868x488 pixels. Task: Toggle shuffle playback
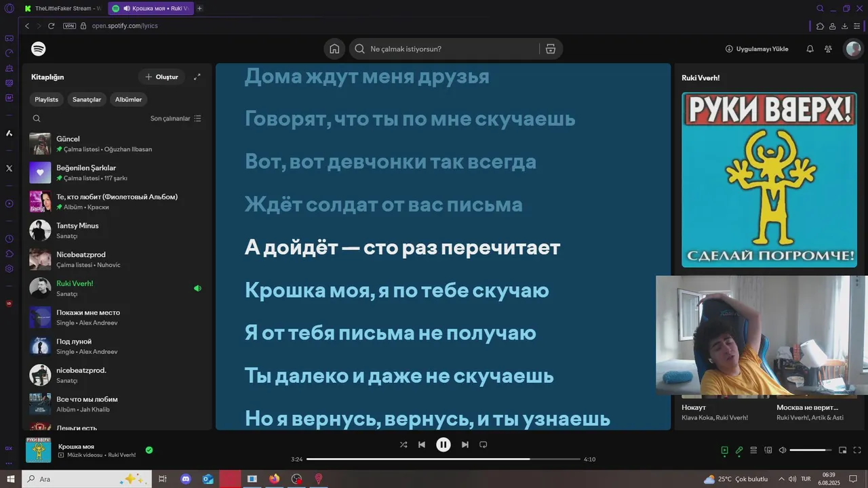pyautogui.click(x=403, y=445)
